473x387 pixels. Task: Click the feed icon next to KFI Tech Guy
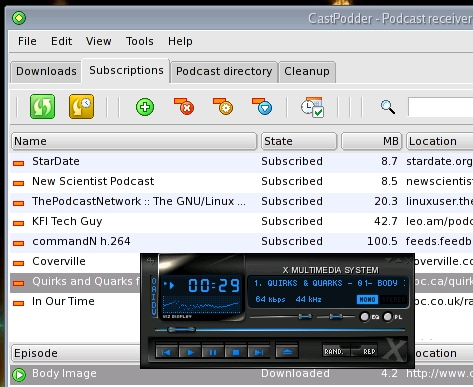[x=18, y=223]
